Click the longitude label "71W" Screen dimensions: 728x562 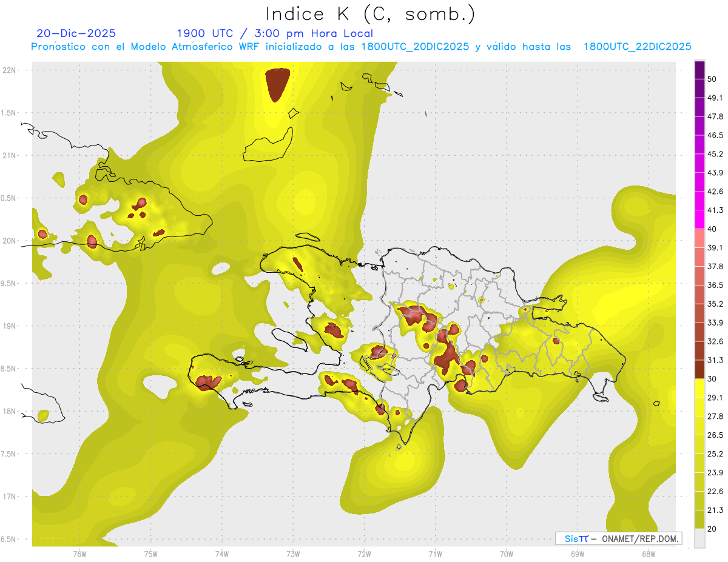[x=435, y=554]
